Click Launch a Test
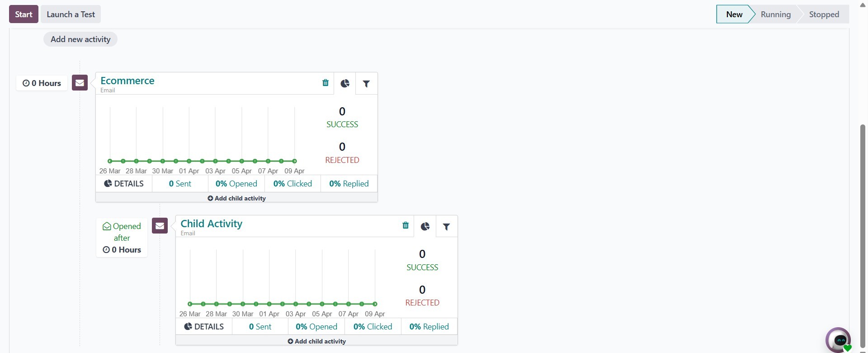The width and height of the screenshot is (868, 353). tap(71, 14)
